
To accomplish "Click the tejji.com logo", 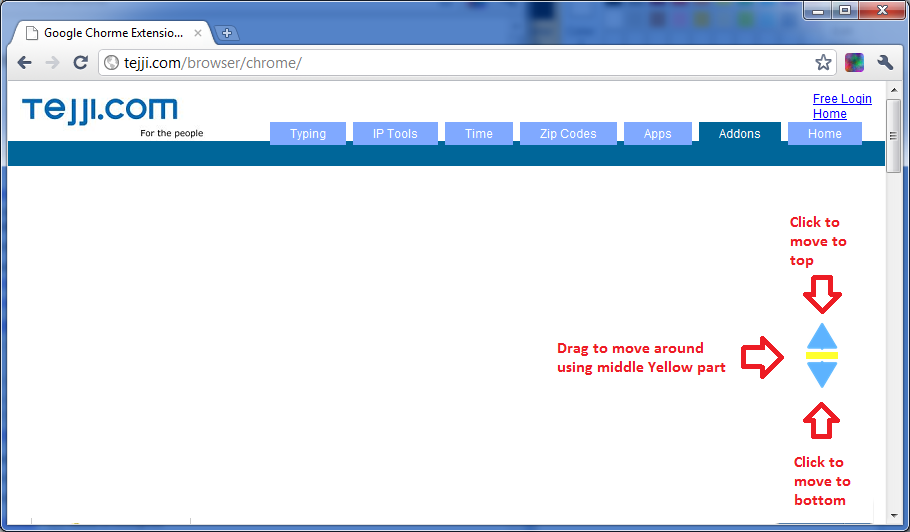I will tap(100, 110).
